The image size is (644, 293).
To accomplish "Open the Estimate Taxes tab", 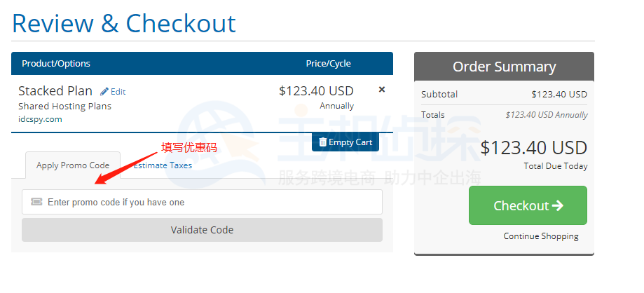I will tap(163, 165).
